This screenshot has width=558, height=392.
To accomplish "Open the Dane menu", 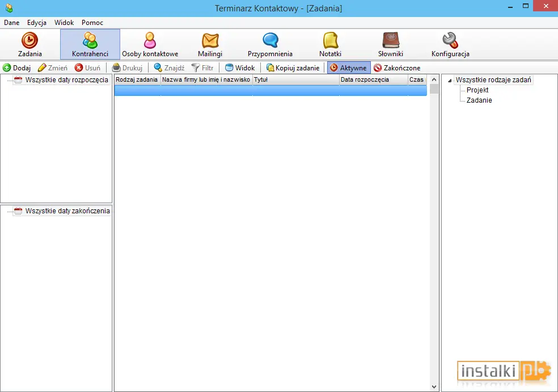I will tap(12, 23).
